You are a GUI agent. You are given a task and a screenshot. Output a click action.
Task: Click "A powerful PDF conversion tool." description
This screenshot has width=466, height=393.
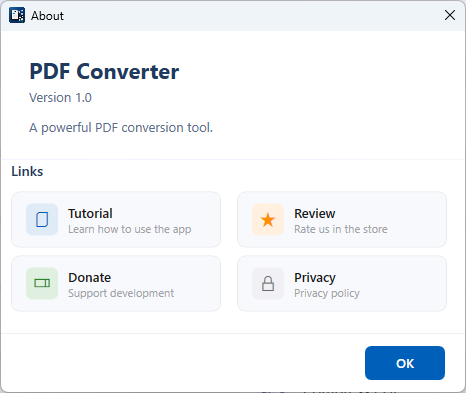pos(121,128)
